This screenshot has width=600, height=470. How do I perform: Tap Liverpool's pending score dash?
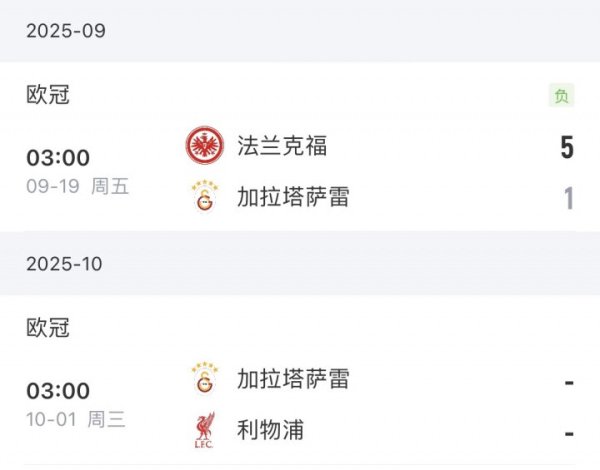click(568, 433)
